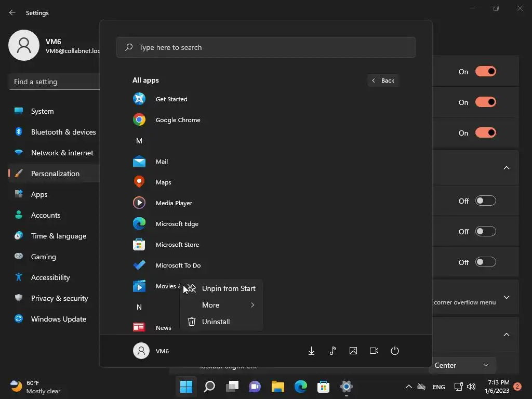Open the Maps app icon
Image resolution: width=532 pixels, height=399 pixels.
point(139,182)
